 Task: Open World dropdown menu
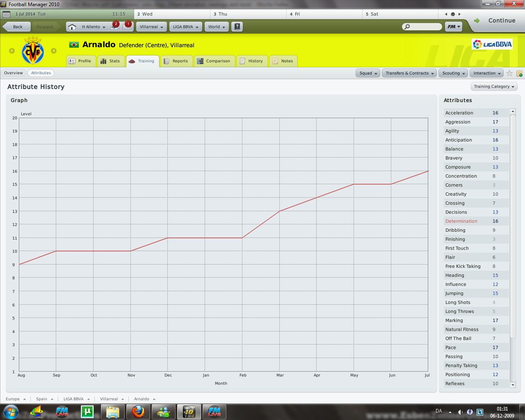pyautogui.click(x=217, y=27)
